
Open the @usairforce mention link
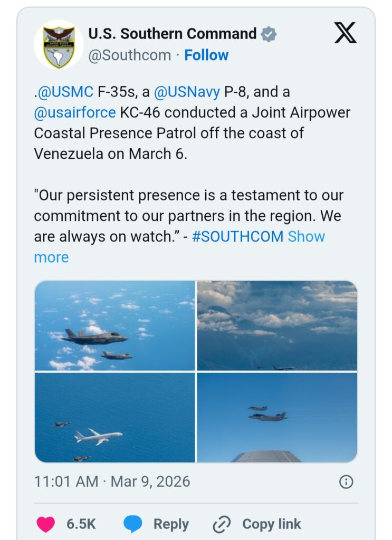75,113
